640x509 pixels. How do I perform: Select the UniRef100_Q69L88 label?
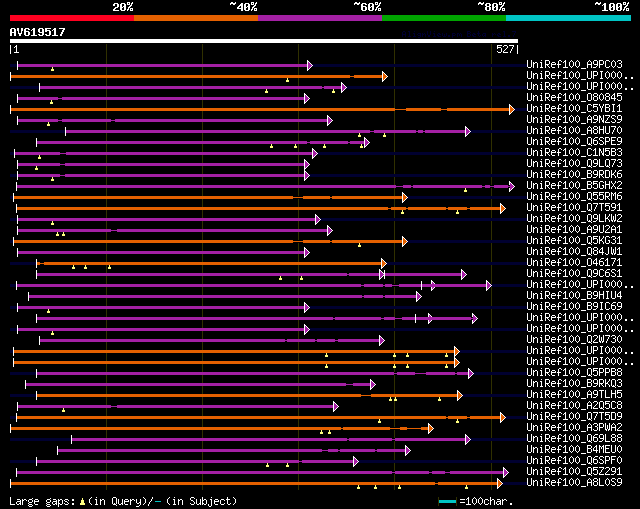pos(574,438)
